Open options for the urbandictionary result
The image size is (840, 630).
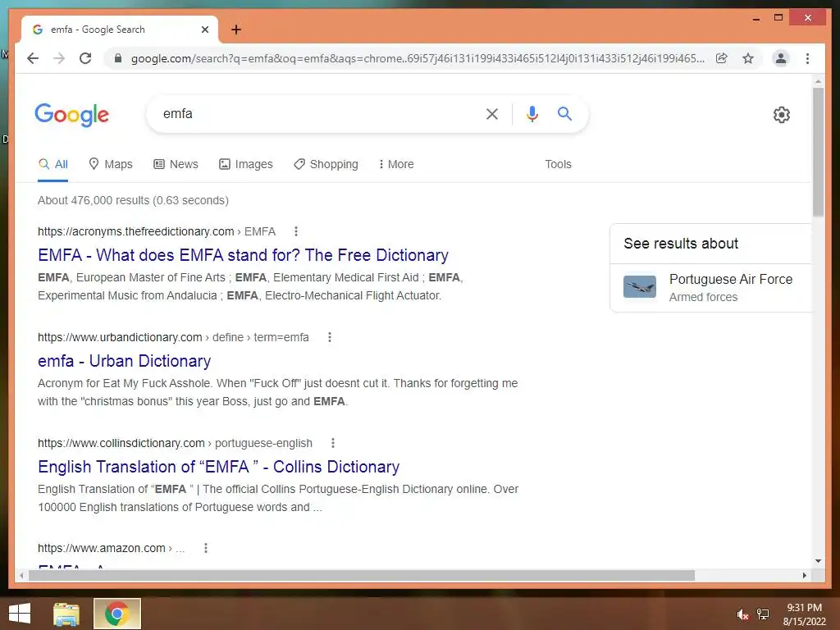point(330,337)
